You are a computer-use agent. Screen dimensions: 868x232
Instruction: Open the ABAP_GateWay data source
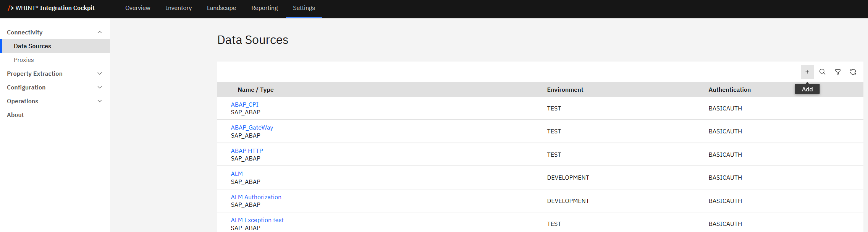(x=252, y=128)
